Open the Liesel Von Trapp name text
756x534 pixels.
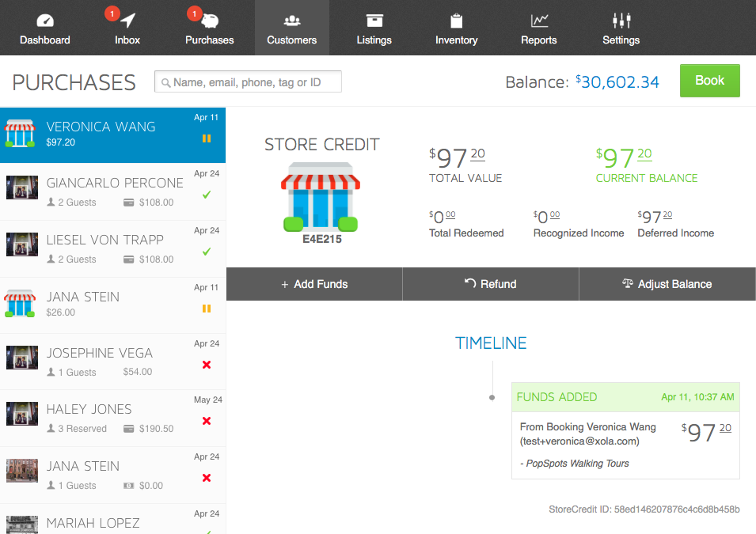105,240
